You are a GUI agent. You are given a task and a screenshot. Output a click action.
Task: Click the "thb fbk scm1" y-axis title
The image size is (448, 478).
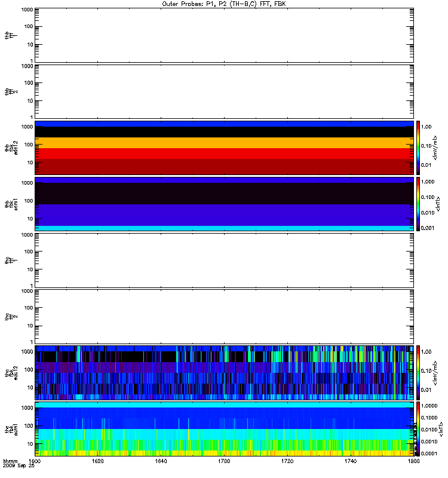point(11,204)
